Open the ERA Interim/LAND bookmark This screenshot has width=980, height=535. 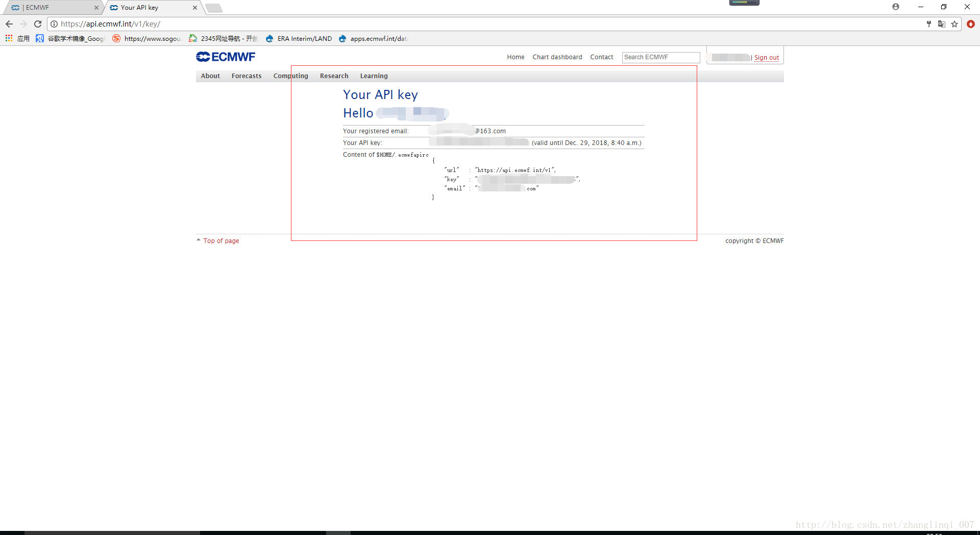[299, 38]
